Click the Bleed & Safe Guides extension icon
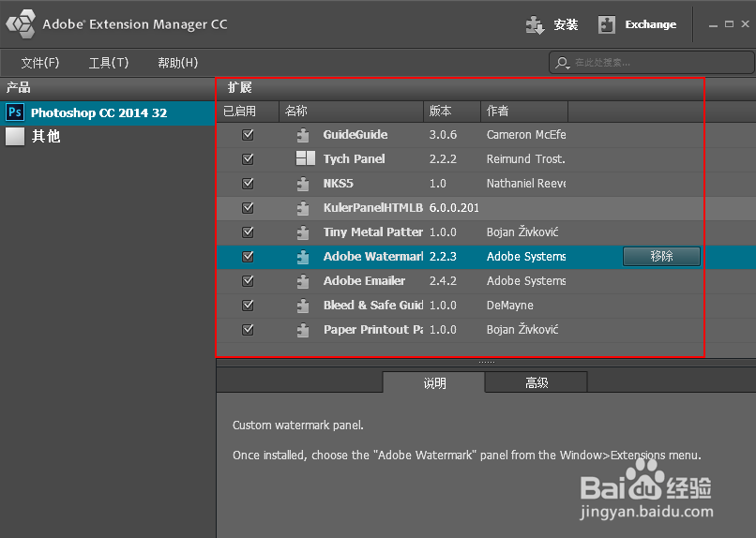756x538 pixels. [303, 306]
